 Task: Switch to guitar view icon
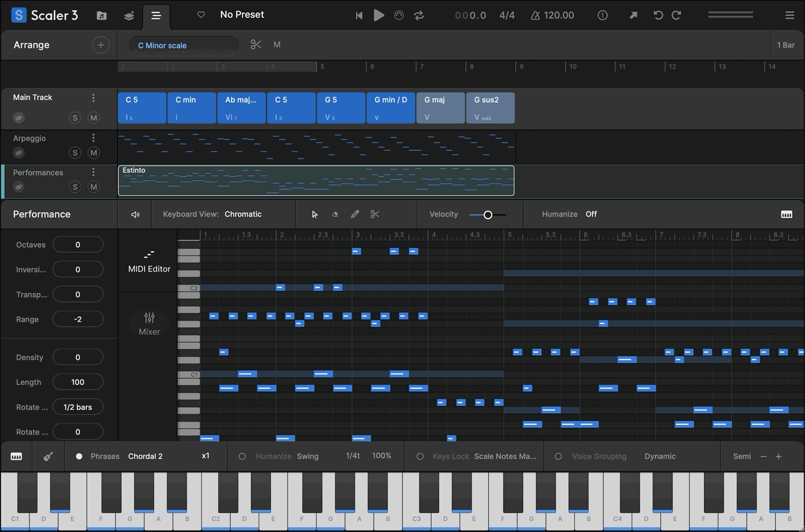pyautogui.click(x=48, y=456)
